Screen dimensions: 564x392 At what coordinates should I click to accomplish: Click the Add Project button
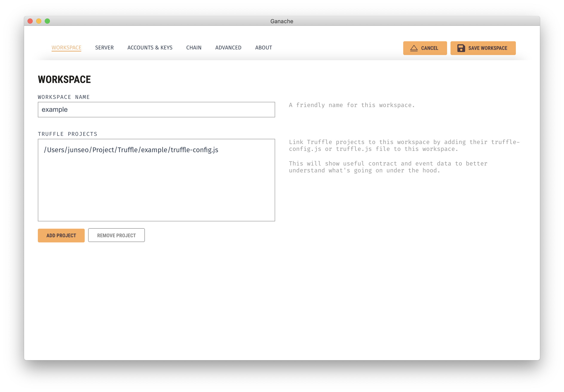pyautogui.click(x=61, y=235)
